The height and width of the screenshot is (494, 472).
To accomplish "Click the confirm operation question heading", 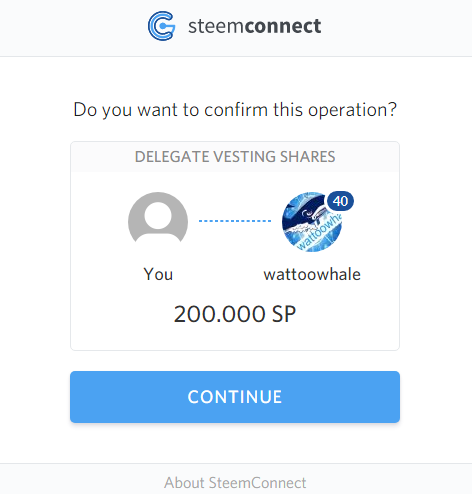I will (x=235, y=110).
